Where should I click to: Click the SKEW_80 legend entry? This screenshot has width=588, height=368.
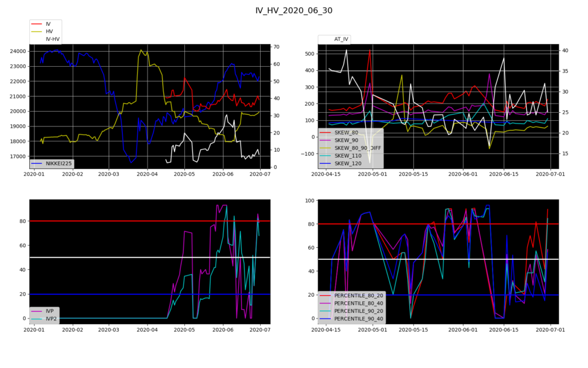pyautogui.click(x=346, y=133)
